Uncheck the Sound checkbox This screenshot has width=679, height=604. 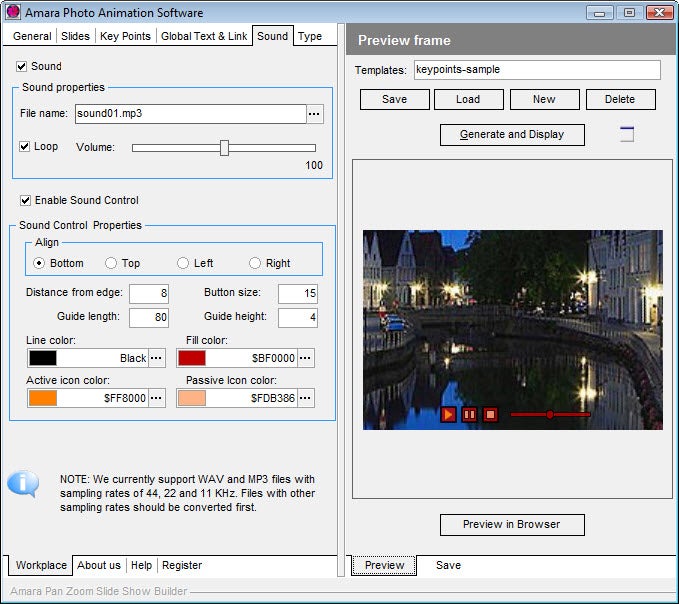pos(22,66)
